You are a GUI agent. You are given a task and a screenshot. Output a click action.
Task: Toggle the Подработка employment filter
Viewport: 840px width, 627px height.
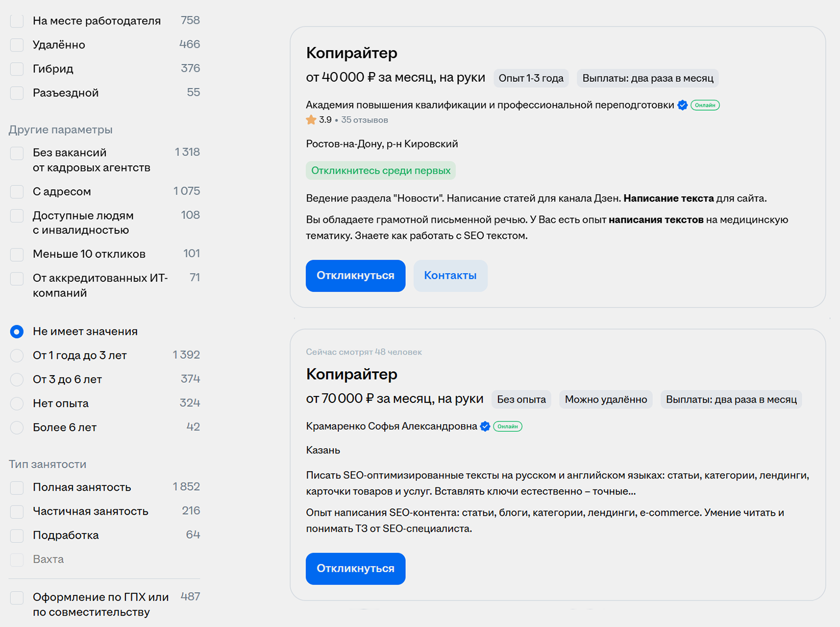[x=17, y=535]
